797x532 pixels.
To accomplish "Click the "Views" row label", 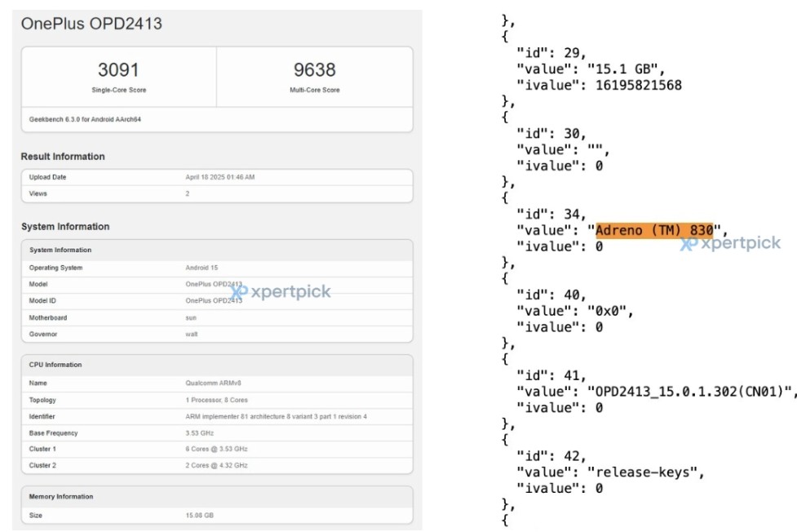I will (38, 193).
